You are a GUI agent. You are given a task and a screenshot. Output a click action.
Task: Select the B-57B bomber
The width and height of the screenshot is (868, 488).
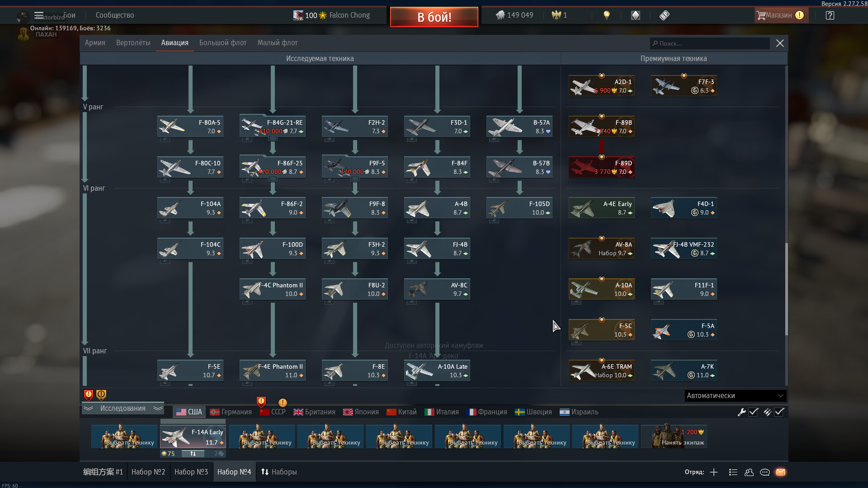click(519, 167)
